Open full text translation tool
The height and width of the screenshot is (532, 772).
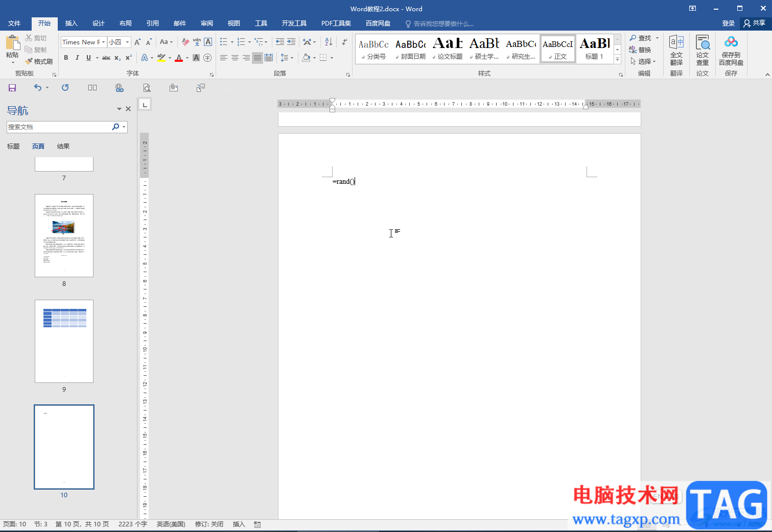pos(676,50)
